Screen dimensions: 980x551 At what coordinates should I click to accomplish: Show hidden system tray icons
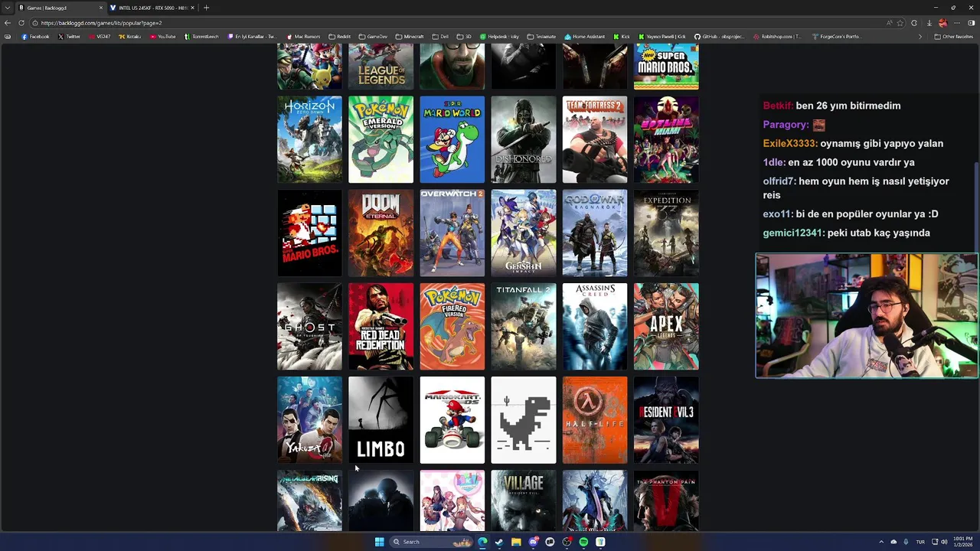click(880, 542)
